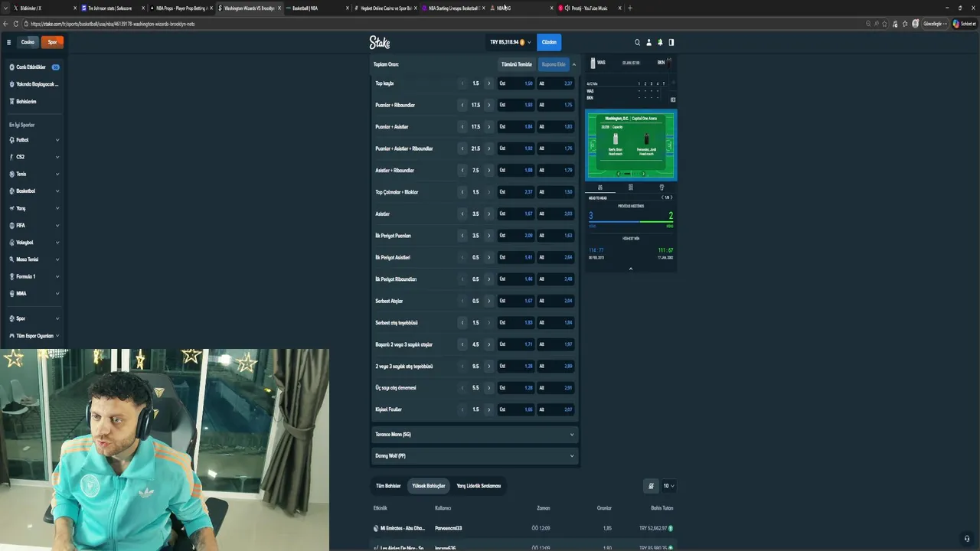Click the Yarış horse icon

[x=11, y=208]
